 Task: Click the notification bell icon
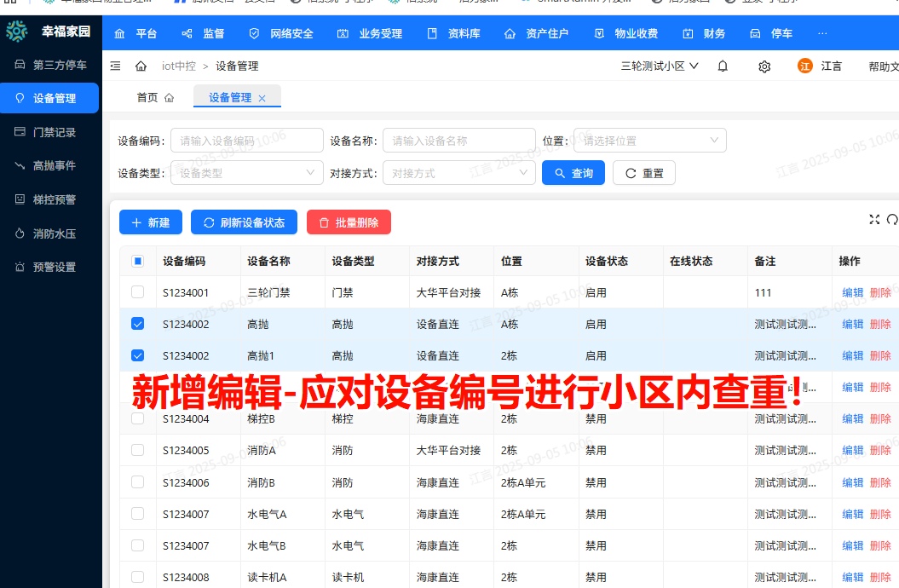[723, 66]
